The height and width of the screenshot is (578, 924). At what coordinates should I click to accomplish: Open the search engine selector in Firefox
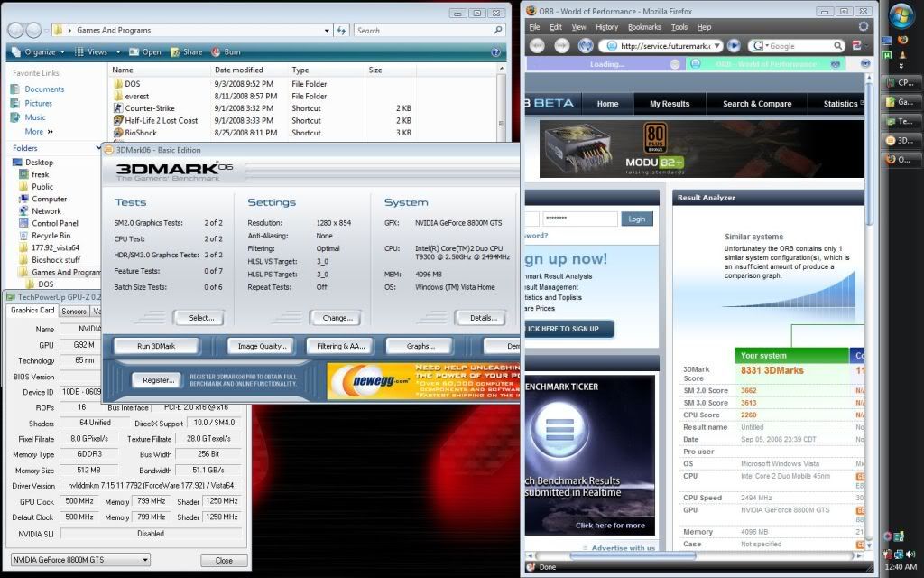tap(760, 45)
